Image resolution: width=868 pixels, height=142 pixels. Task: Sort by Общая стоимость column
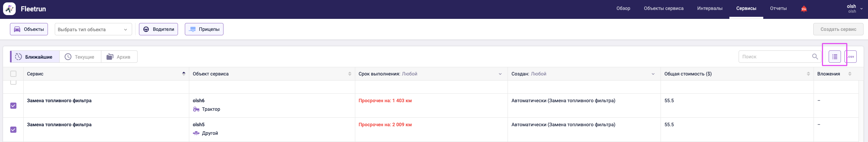click(x=808, y=74)
